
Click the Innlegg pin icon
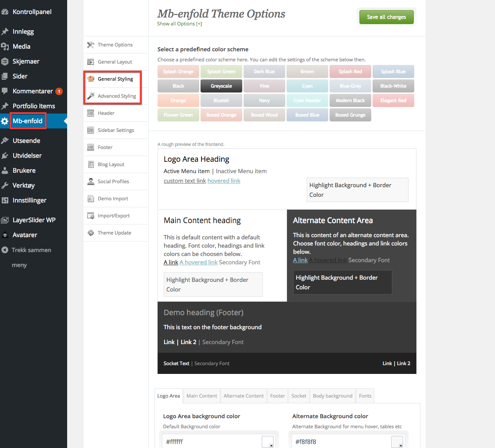point(5,32)
